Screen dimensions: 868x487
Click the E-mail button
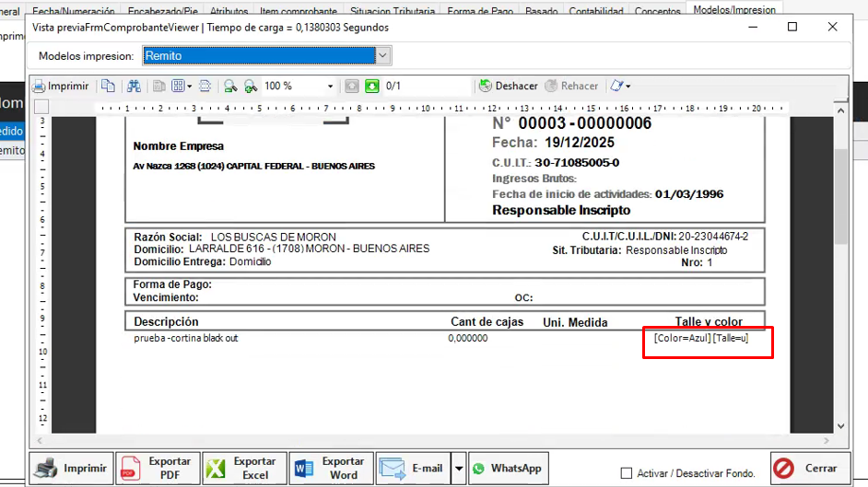point(414,469)
